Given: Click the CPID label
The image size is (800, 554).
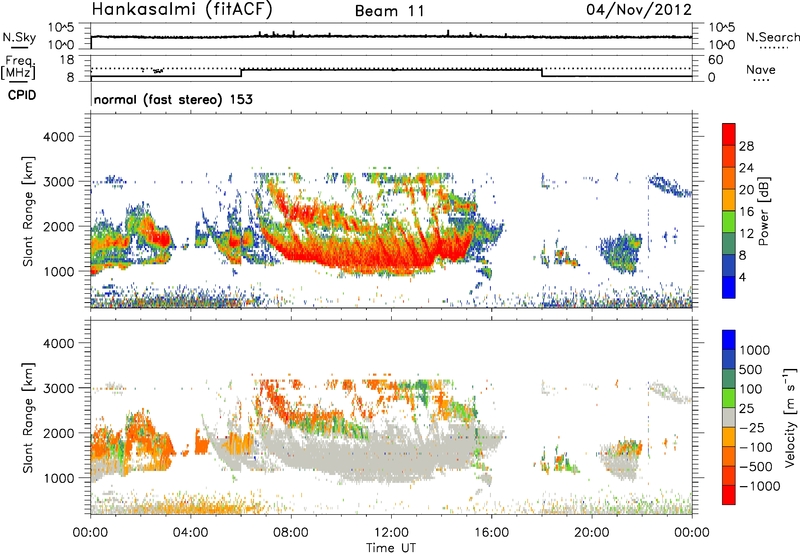Looking at the screenshot, I should [22, 95].
